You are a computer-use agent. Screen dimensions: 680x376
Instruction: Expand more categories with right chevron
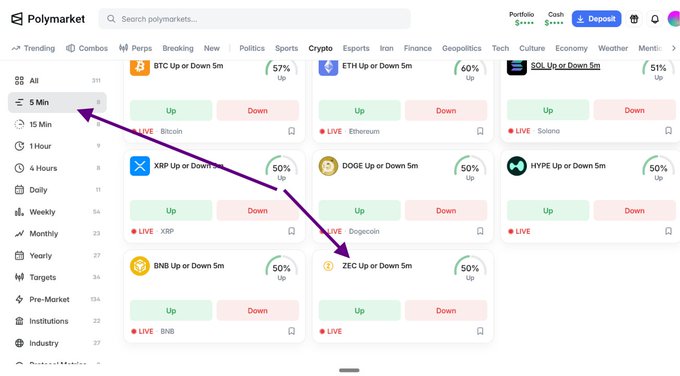click(x=673, y=48)
